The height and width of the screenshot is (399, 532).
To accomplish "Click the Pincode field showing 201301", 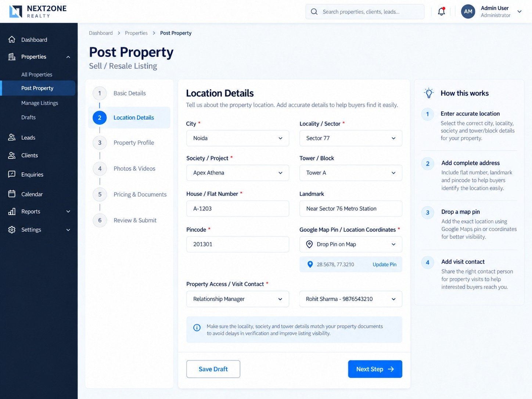I will click(x=238, y=244).
